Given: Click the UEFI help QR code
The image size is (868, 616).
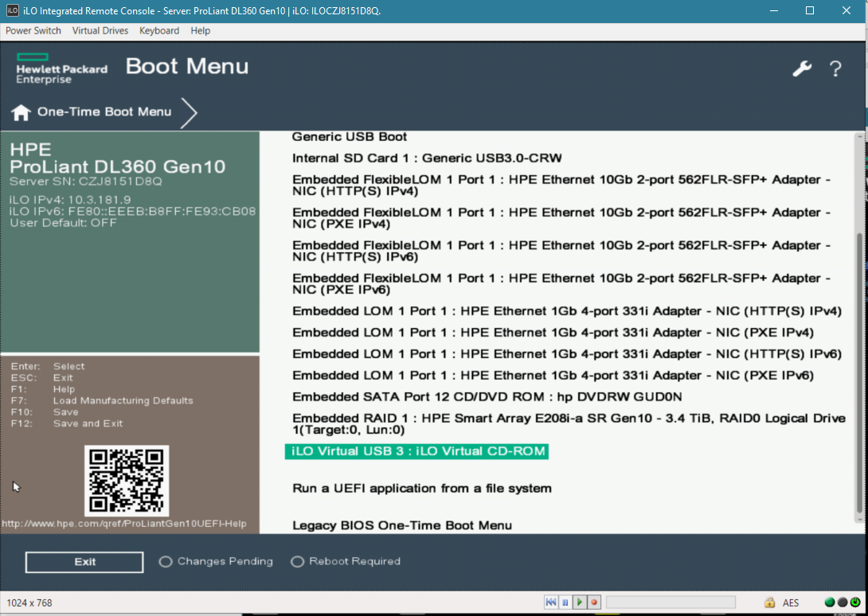Looking at the screenshot, I should coord(127,480).
